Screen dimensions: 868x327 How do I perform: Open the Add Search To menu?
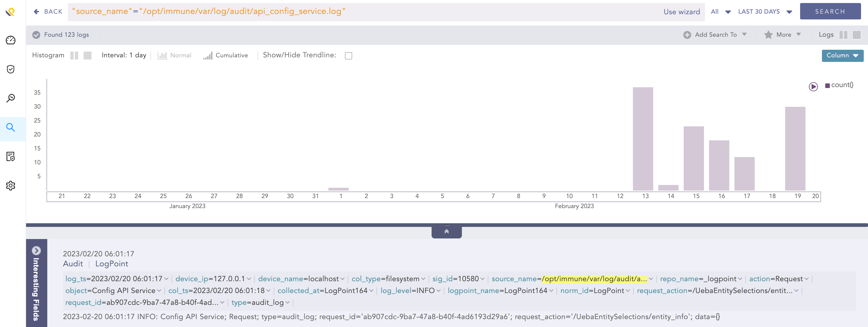715,35
